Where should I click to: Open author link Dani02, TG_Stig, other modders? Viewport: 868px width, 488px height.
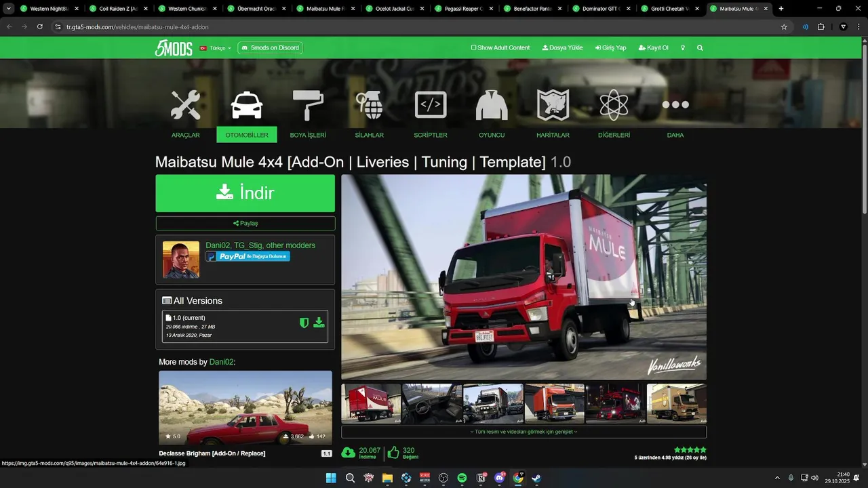pos(260,245)
